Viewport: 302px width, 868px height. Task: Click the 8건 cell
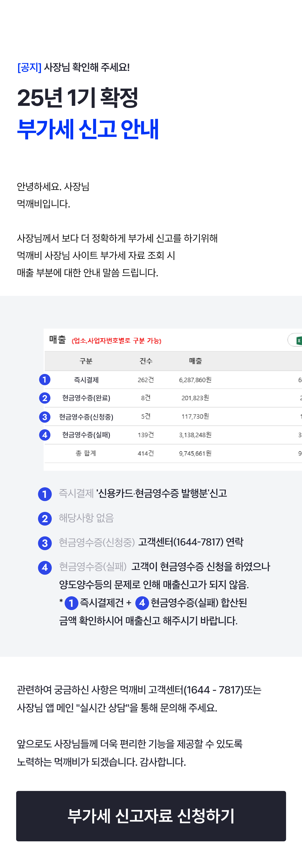pos(146,398)
